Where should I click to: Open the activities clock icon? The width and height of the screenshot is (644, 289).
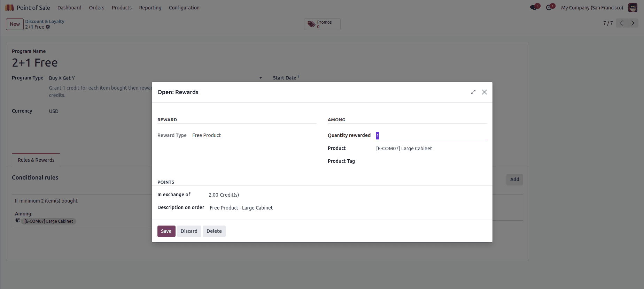click(x=549, y=8)
